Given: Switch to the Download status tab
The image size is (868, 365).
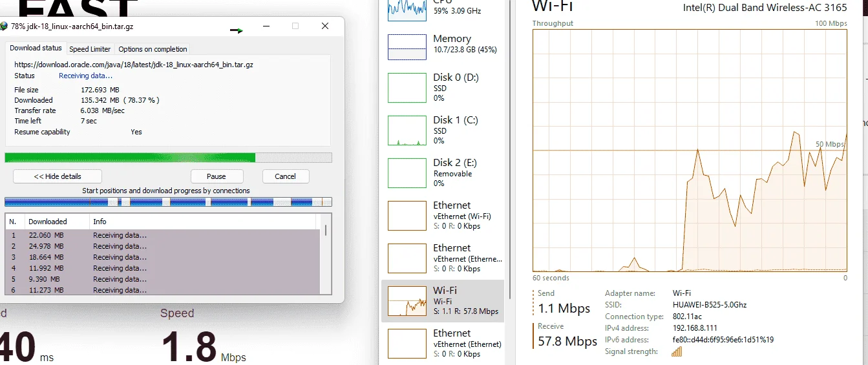Looking at the screenshot, I should (x=36, y=48).
